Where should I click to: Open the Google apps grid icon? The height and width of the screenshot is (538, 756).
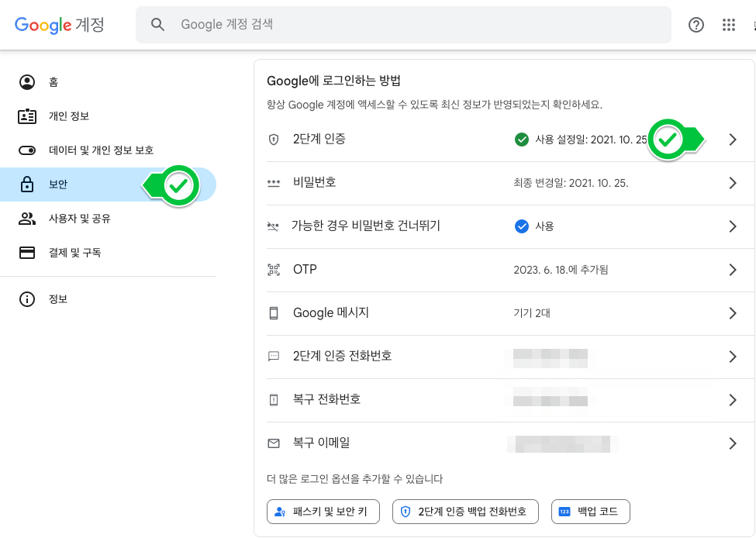(x=729, y=25)
